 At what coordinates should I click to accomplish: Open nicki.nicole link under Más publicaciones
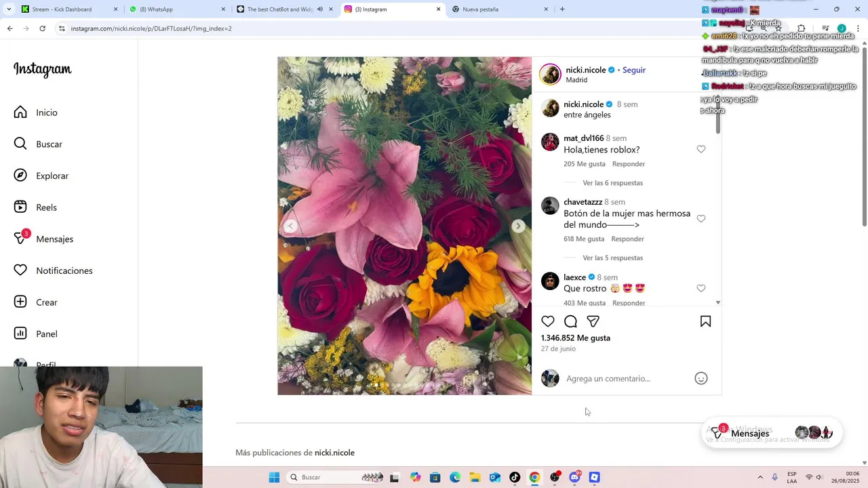[x=334, y=453]
